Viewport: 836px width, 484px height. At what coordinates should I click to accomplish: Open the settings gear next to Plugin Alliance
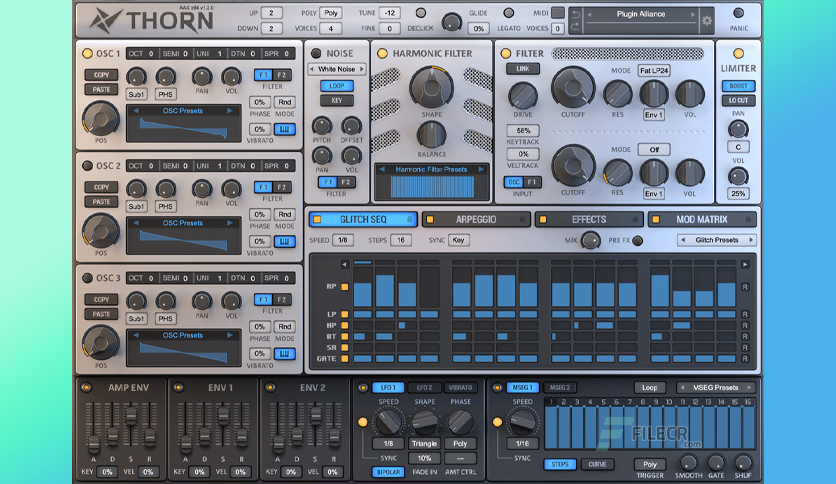click(x=707, y=21)
